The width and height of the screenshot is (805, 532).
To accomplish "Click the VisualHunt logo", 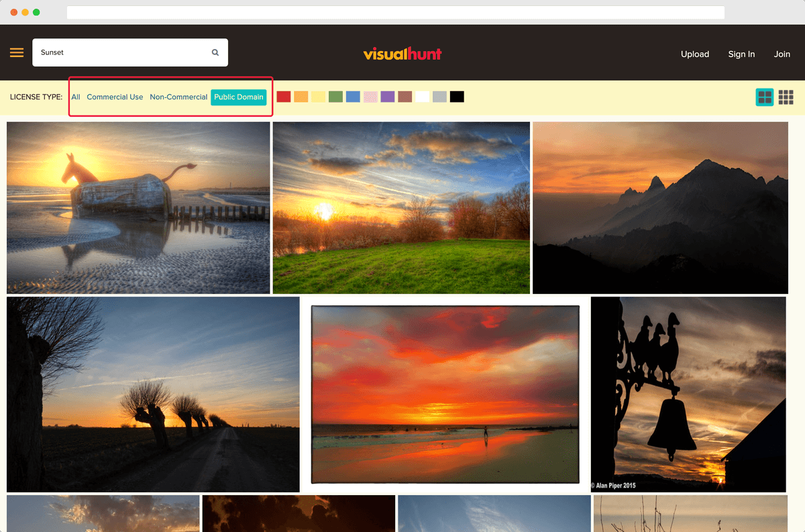I will [x=402, y=54].
